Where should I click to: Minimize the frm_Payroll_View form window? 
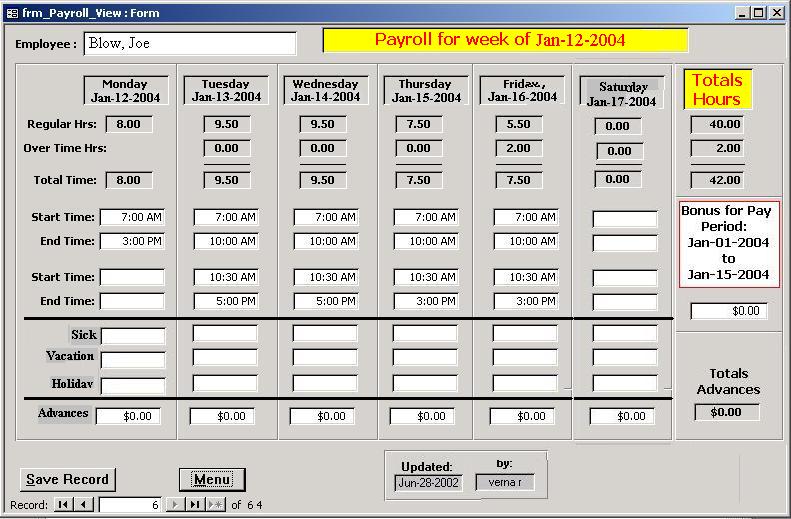click(x=743, y=13)
